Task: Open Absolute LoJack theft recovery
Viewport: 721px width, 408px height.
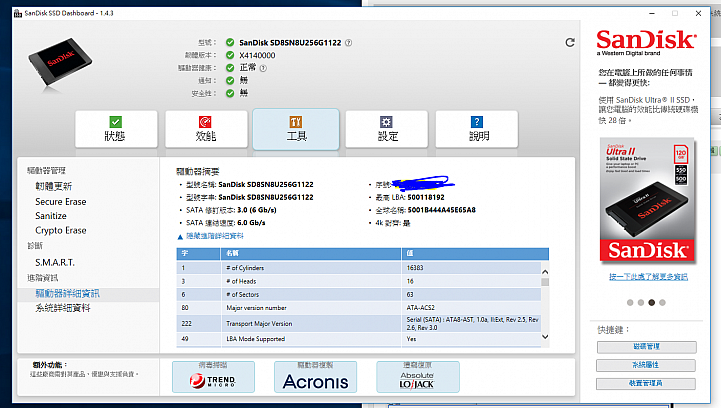Action: click(418, 377)
